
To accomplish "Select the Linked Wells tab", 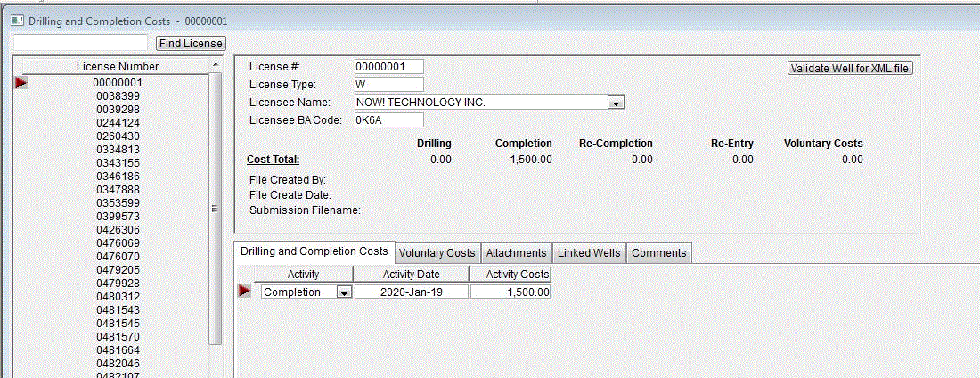I will click(x=588, y=253).
